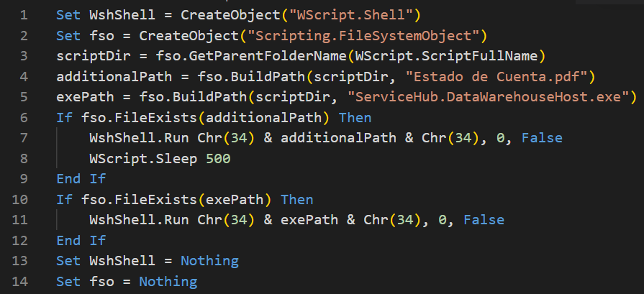The width and height of the screenshot is (644, 294).
Task: Click line number 1 in the gutter
Action: coord(24,15)
